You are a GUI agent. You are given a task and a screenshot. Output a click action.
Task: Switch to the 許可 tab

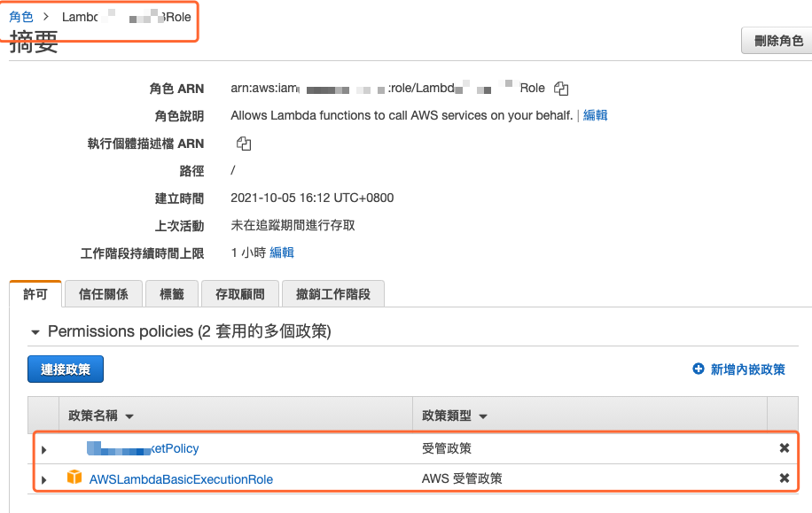tap(35, 294)
